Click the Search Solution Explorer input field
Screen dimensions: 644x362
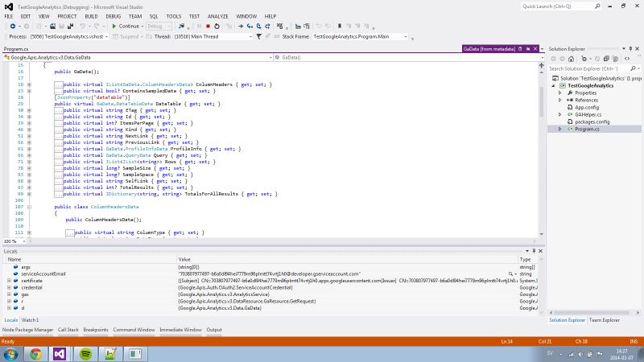tap(588, 68)
